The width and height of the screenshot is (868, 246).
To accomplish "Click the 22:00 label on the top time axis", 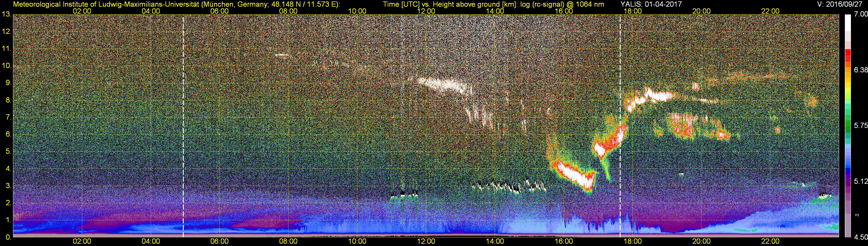I will [770, 11].
